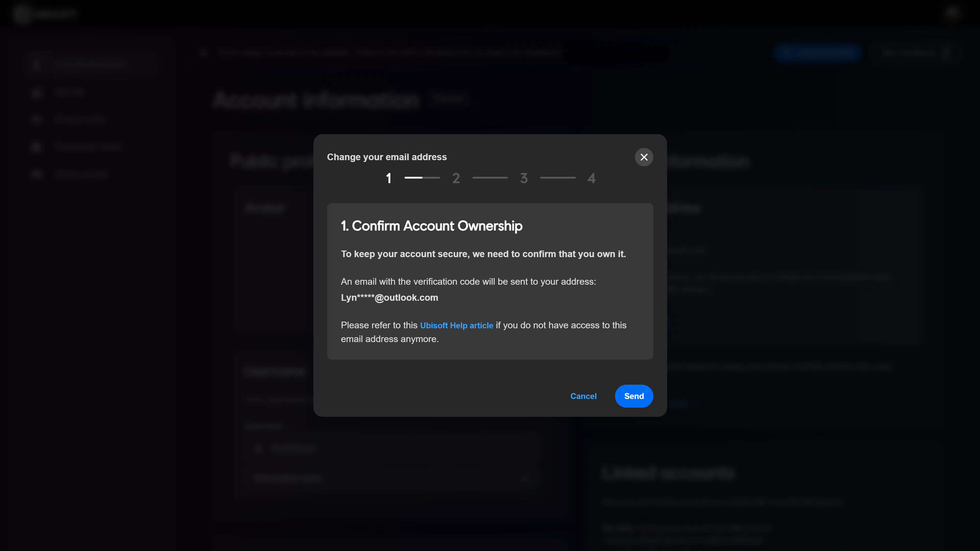The image size is (980, 551).
Task: Open the Ubisoft Help article link
Action: 456,325
